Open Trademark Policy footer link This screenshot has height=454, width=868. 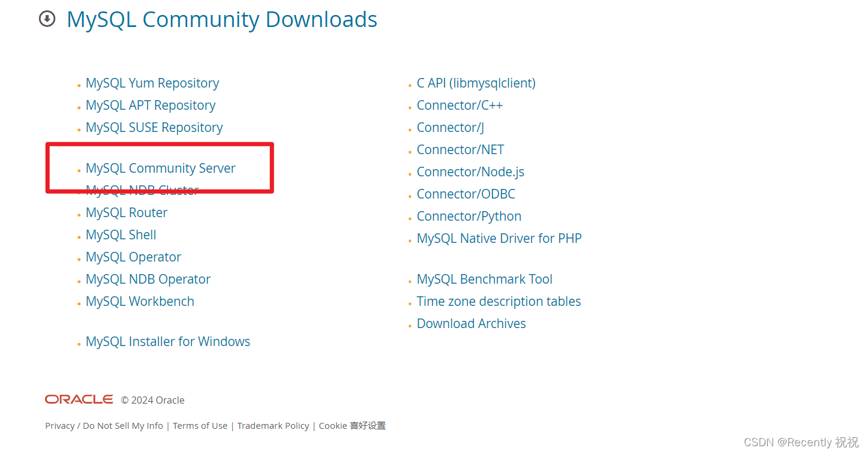click(x=273, y=426)
